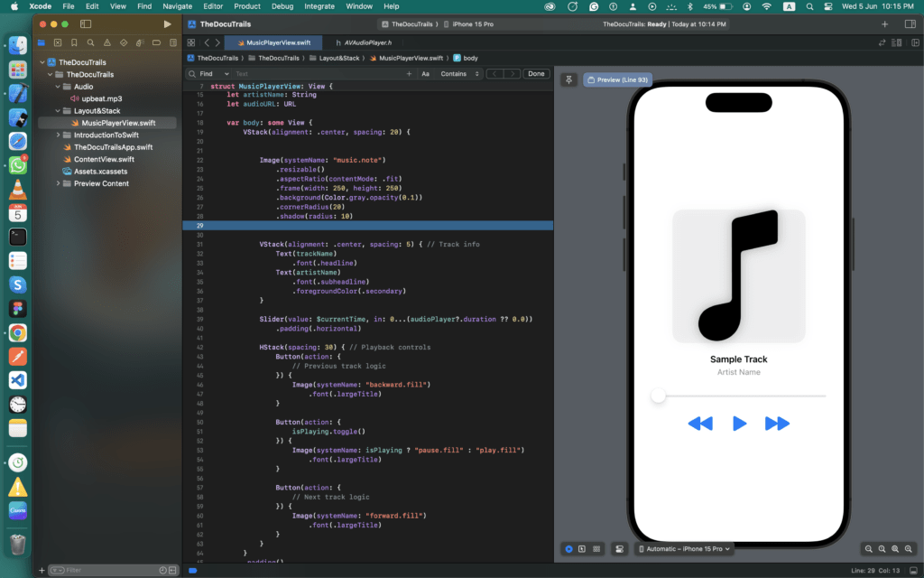Open the Debug menu
Screen dimensions: 924x578
(282, 6)
